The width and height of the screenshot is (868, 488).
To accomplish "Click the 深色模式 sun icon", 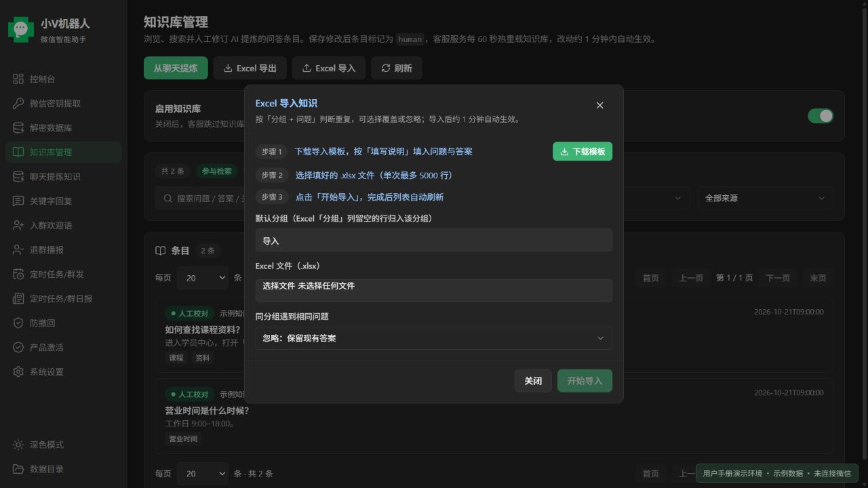I will [x=18, y=445].
